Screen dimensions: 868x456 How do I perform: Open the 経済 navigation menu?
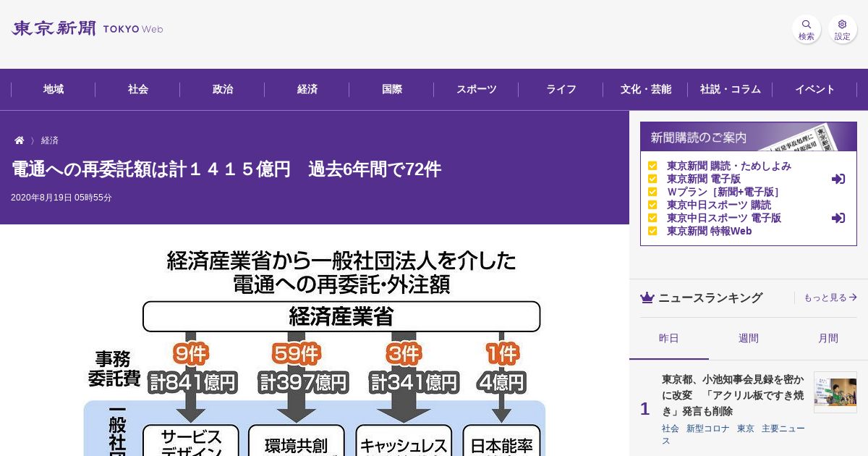pos(307,90)
